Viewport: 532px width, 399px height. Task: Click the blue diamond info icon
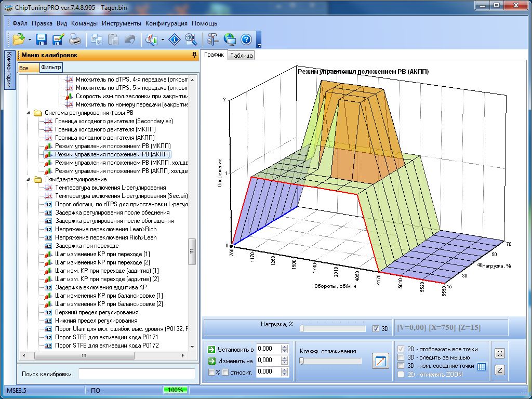[x=175, y=39]
